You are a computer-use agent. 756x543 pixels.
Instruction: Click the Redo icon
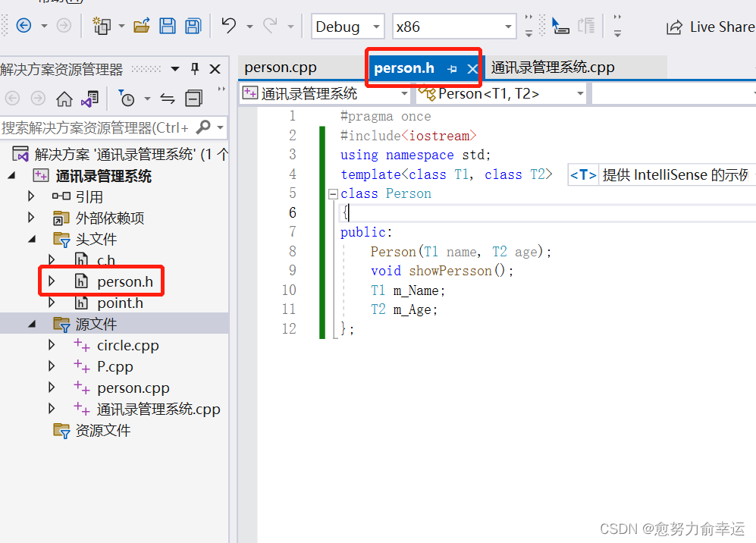[x=270, y=25]
